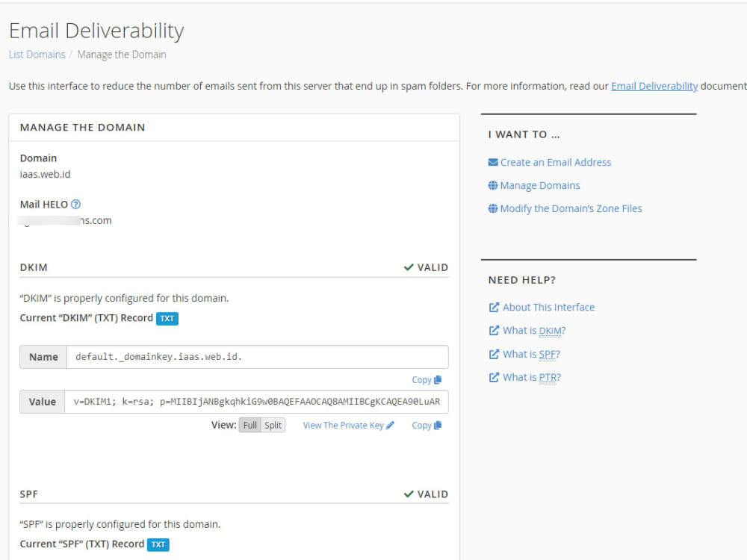Screen dimensions: 747x560
Task: Click the globe icon beside Modify the Domain's Zone Files
Action: 492,208
